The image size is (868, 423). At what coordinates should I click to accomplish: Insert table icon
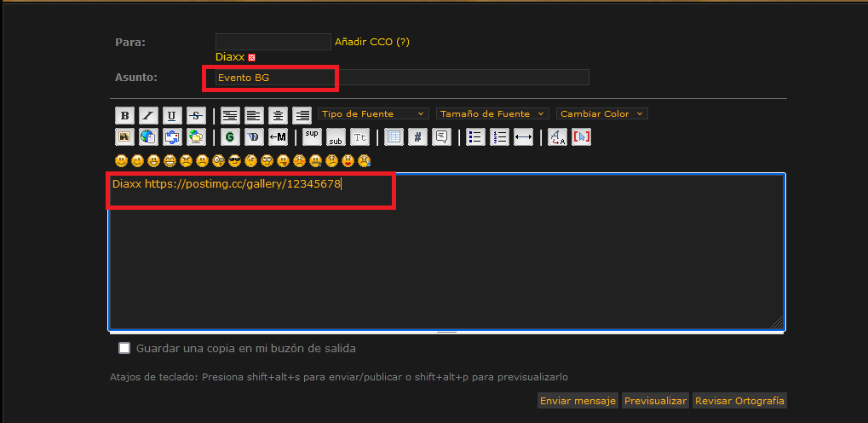pyautogui.click(x=394, y=136)
